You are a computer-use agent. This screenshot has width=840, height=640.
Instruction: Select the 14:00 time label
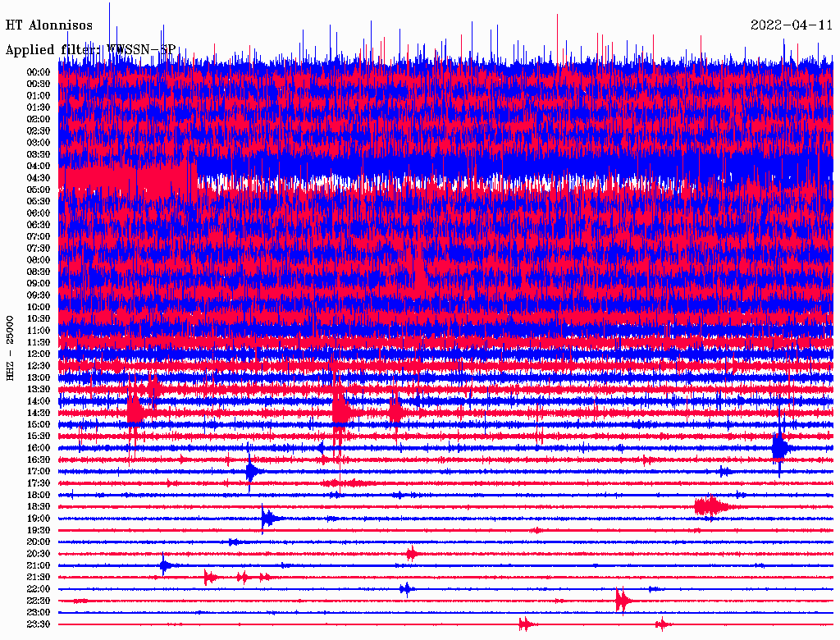coord(39,401)
